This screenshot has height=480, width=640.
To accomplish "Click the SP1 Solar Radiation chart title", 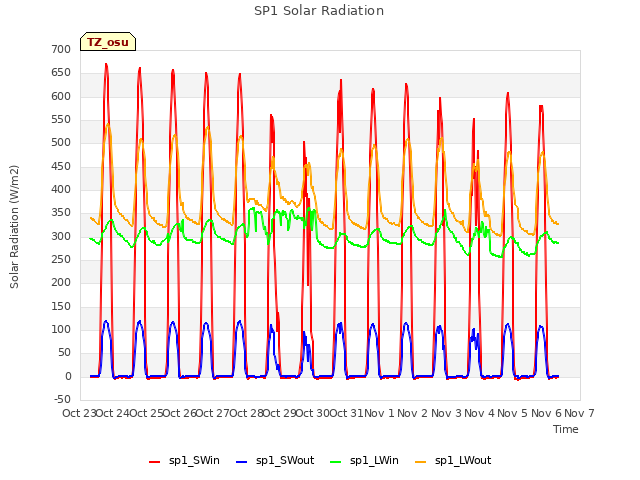I will 319,11.
